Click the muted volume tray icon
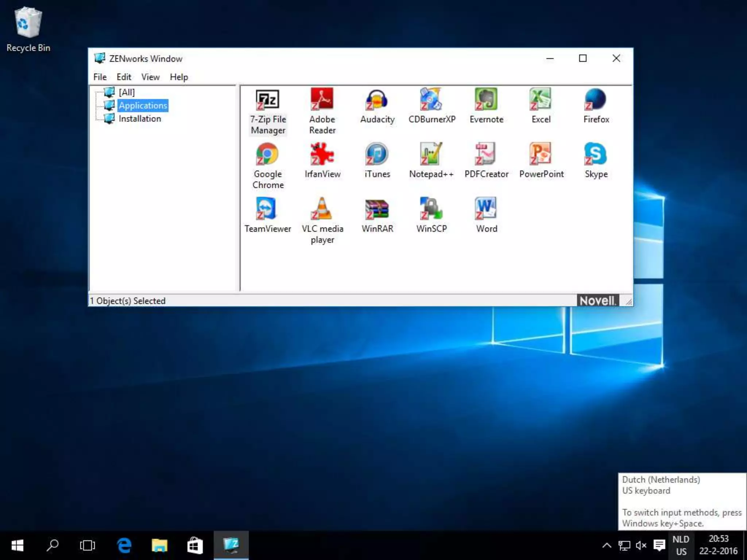 click(641, 545)
